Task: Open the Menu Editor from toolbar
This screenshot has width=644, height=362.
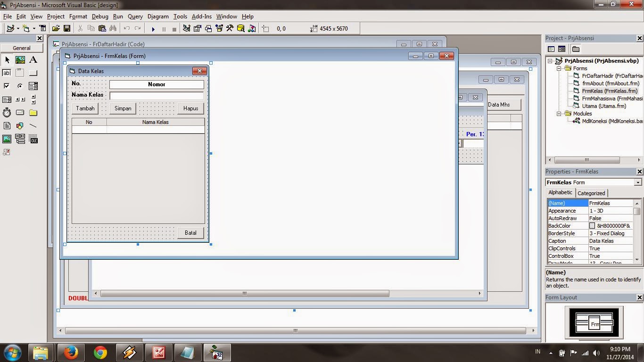Action: (43, 29)
